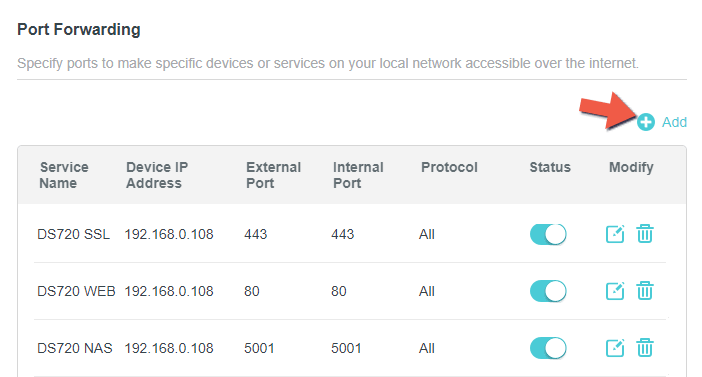Select the Protocol column header
702x377 pixels.
tap(449, 167)
